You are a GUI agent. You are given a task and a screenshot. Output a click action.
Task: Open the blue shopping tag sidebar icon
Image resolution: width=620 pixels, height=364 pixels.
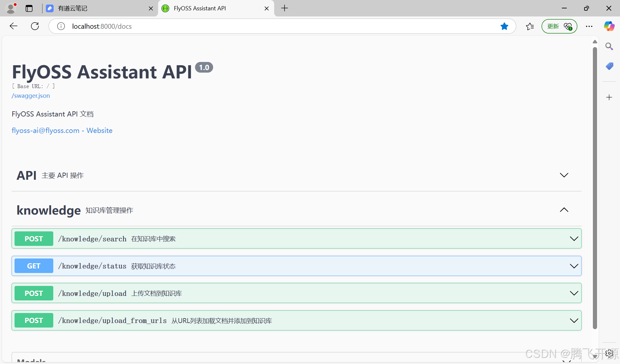point(609,66)
